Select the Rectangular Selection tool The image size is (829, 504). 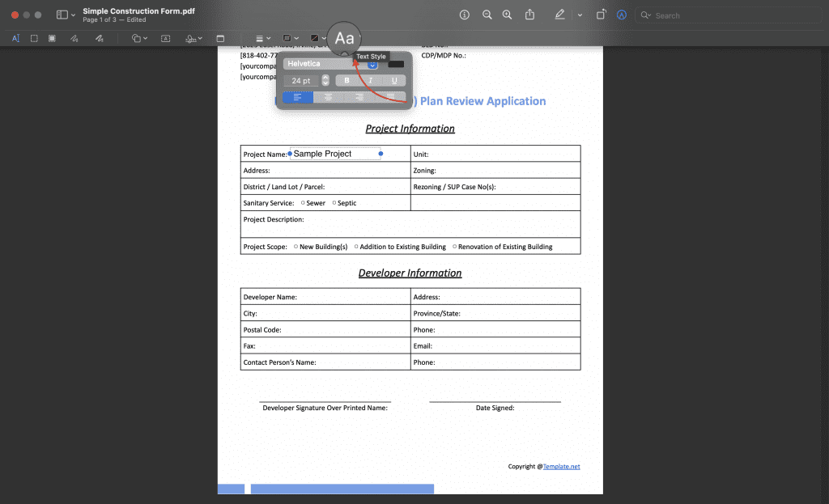pyautogui.click(x=33, y=37)
